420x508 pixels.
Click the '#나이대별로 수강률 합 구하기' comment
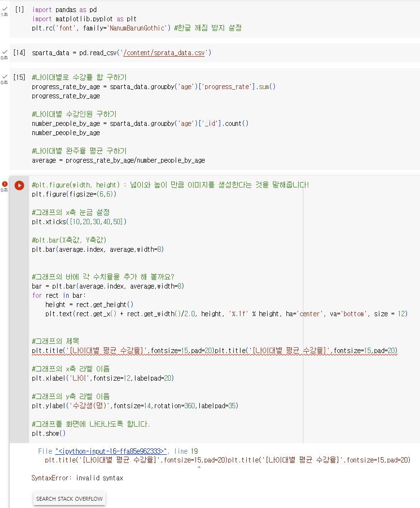79,77
